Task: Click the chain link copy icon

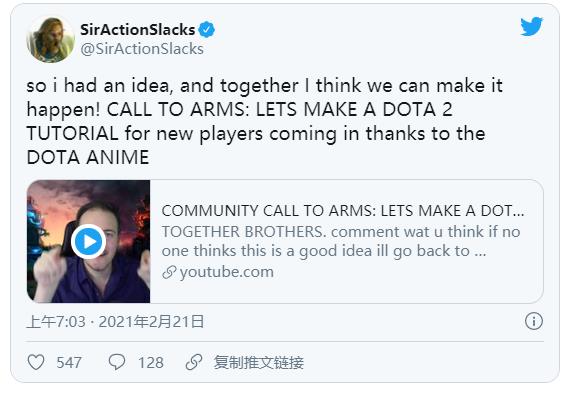Action: (194, 362)
